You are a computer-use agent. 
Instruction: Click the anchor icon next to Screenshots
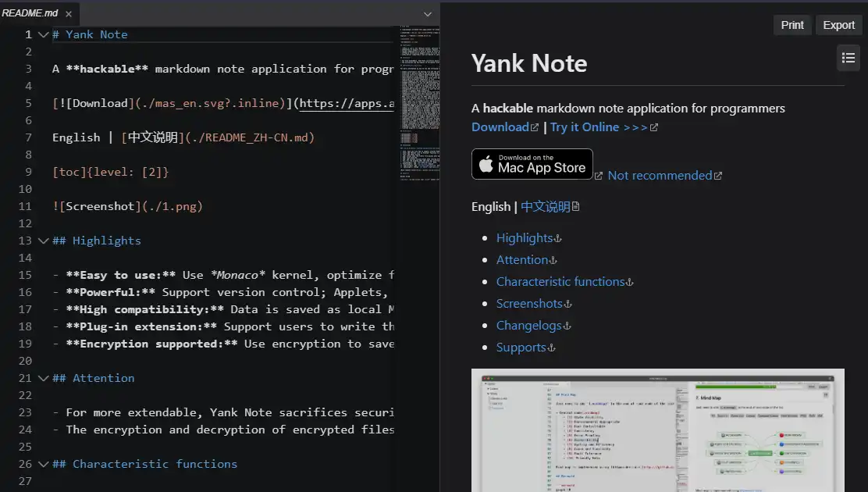point(568,304)
